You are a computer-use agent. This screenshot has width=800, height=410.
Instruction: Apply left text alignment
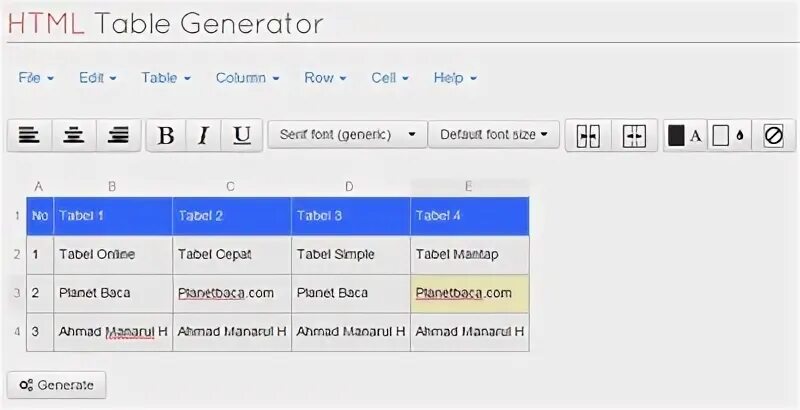[x=29, y=135]
